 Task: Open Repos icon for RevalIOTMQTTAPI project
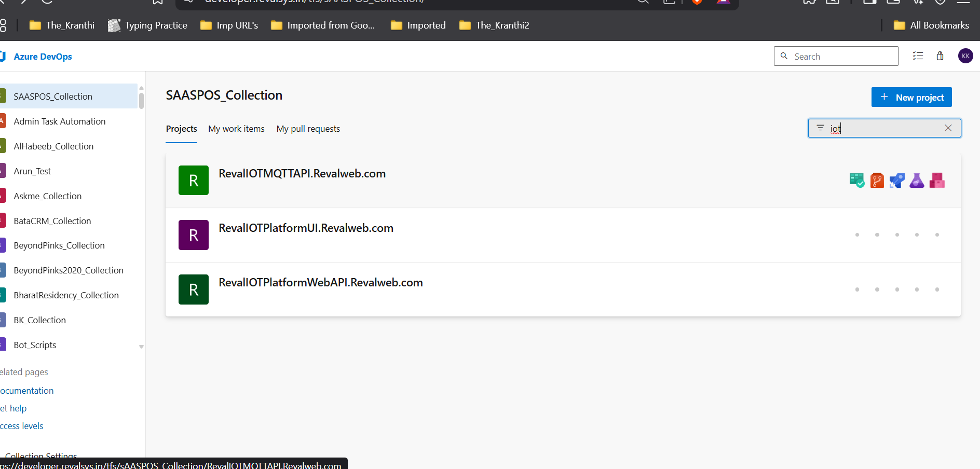click(x=877, y=181)
